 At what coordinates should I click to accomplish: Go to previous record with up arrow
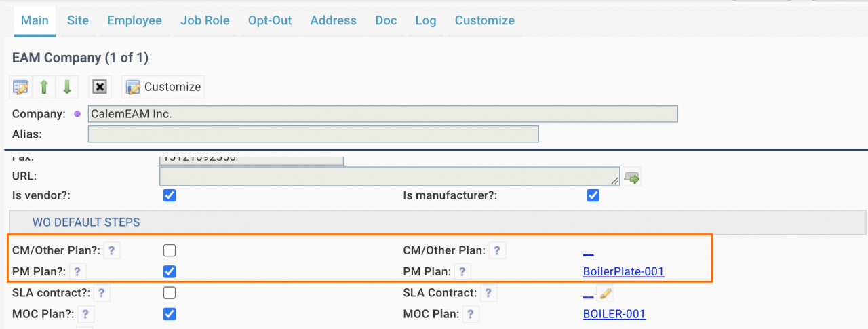tap(44, 87)
